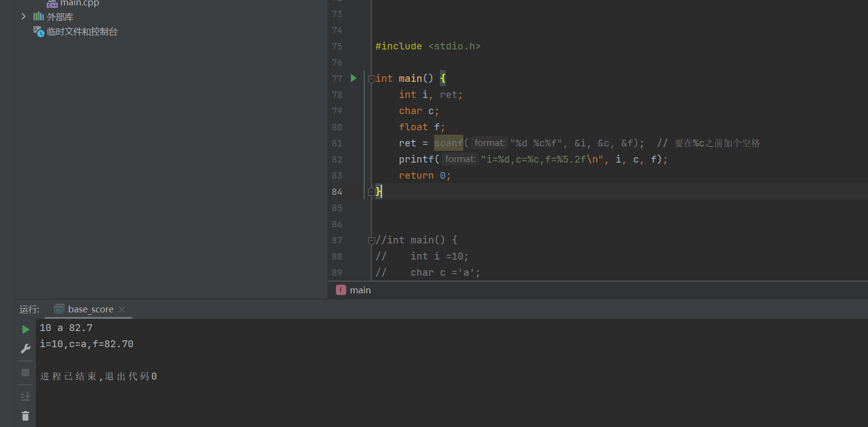Click the 进程已结束,退出代码0 message
The height and width of the screenshot is (427, 868).
tap(98, 376)
